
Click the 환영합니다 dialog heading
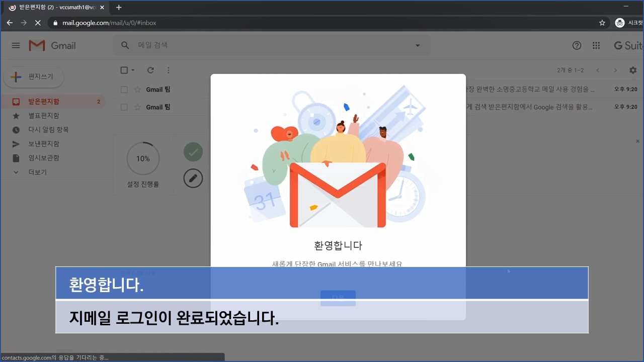click(338, 246)
